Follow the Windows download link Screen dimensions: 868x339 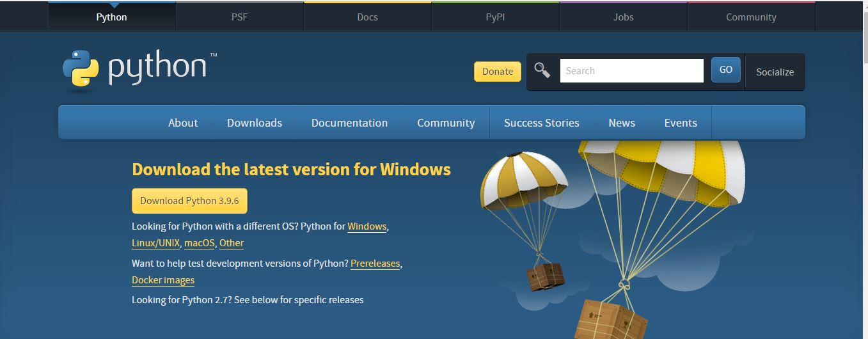pos(367,226)
